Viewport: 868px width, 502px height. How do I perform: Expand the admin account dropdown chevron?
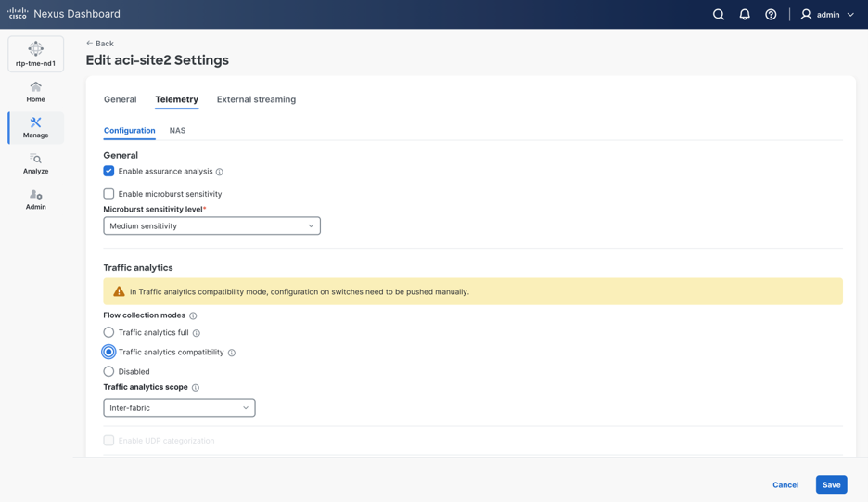point(850,15)
